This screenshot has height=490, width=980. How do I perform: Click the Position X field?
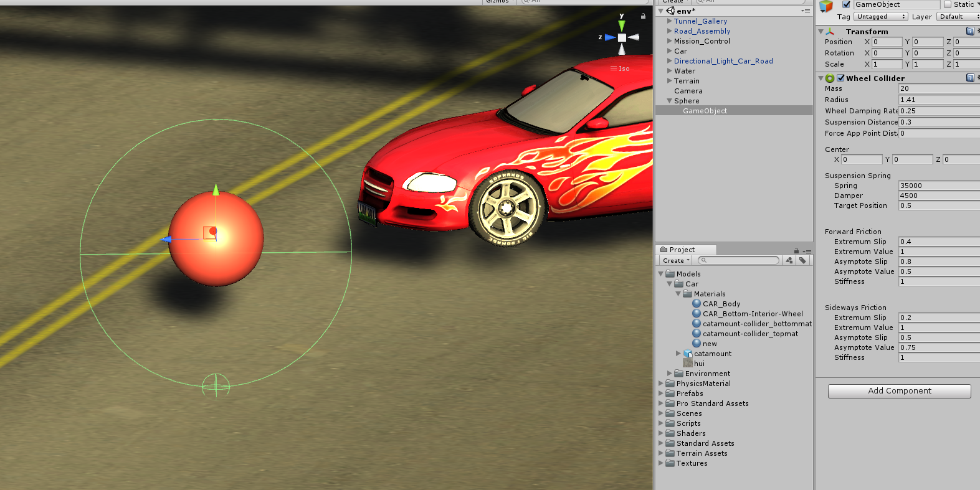(887, 42)
